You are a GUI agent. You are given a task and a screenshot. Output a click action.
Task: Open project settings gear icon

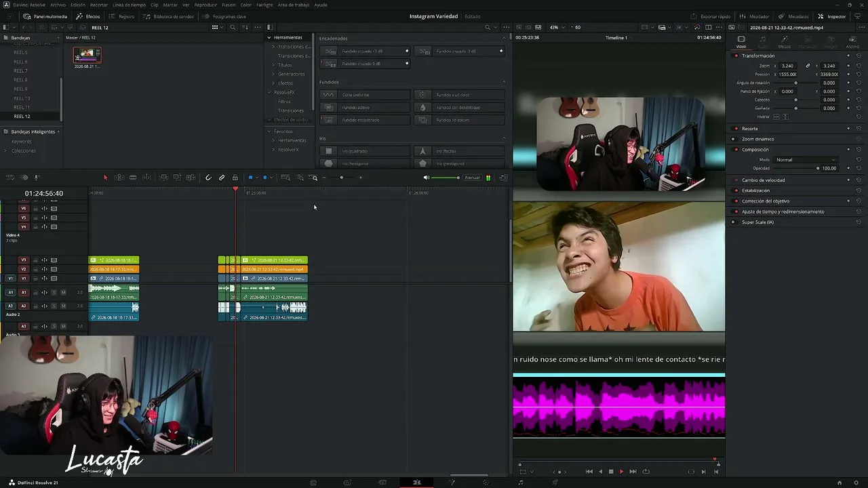coord(857,483)
